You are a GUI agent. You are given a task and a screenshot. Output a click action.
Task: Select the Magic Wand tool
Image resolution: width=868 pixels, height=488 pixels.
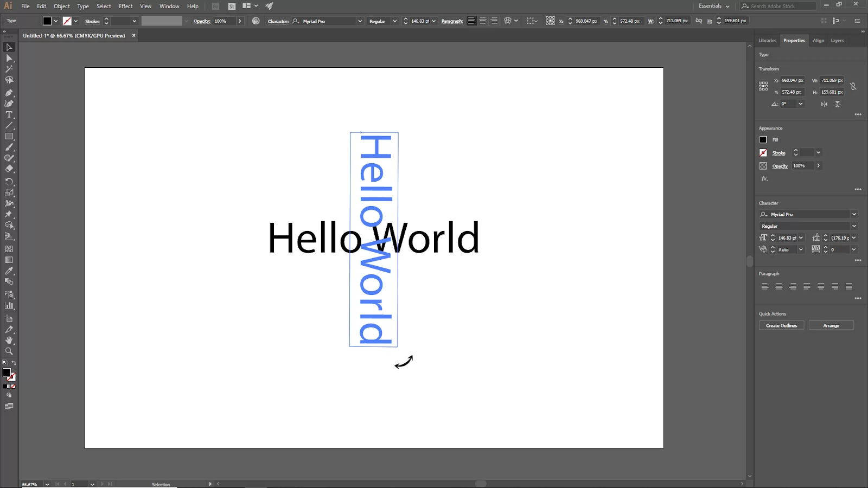9,69
